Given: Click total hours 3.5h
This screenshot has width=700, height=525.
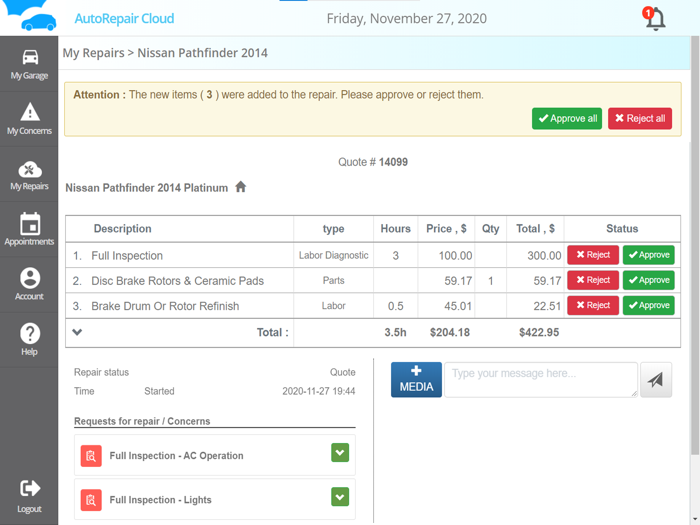Looking at the screenshot, I should pyautogui.click(x=396, y=332).
